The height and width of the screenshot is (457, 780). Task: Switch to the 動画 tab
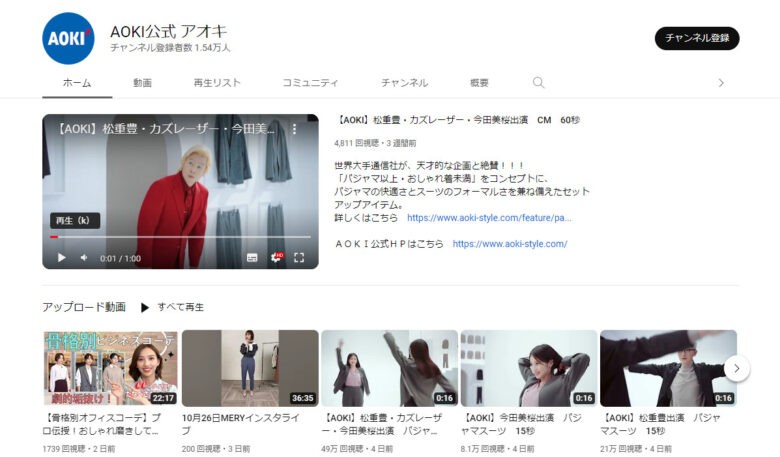click(x=142, y=83)
